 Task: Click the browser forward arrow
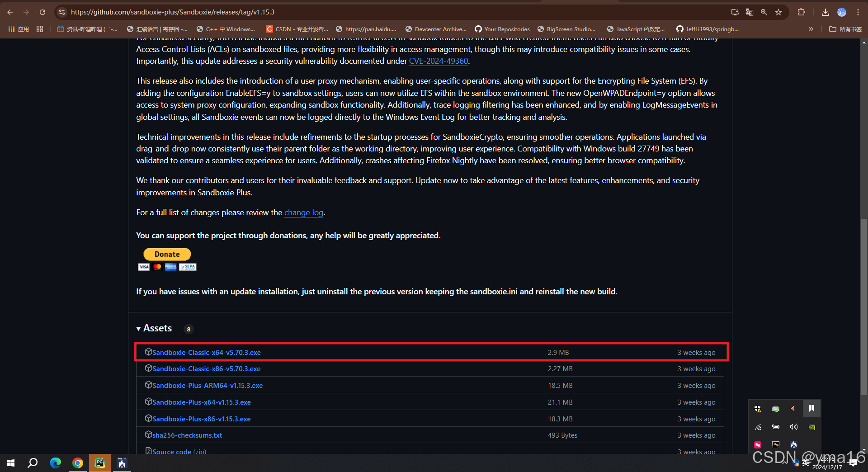click(26, 12)
